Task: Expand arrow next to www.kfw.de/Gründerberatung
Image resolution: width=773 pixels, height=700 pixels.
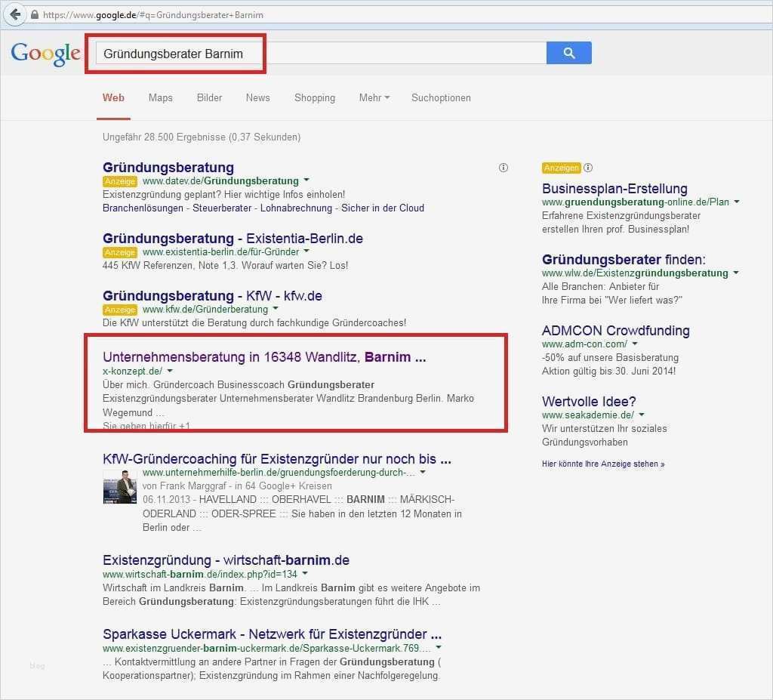Action: click(276, 309)
